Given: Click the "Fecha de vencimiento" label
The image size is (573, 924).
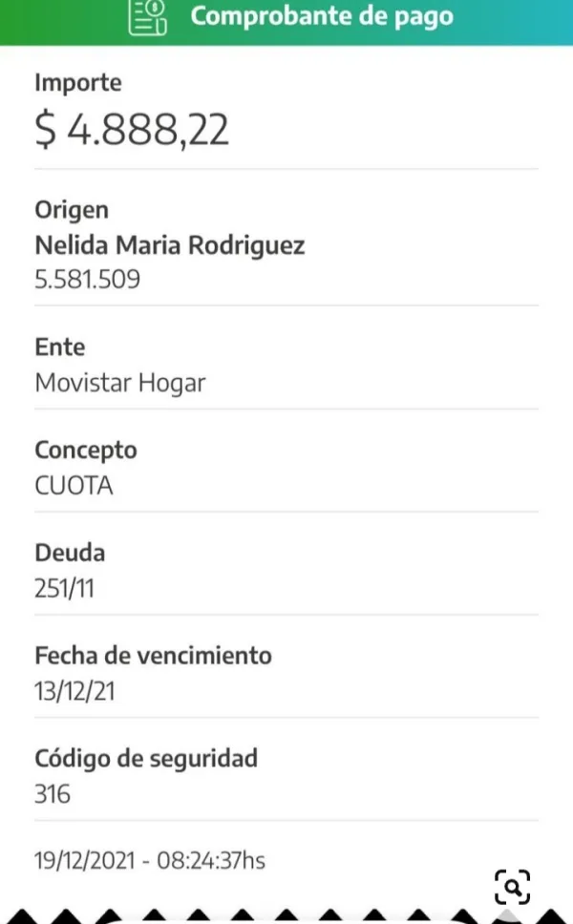Looking at the screenshot, I should [153, 656].
